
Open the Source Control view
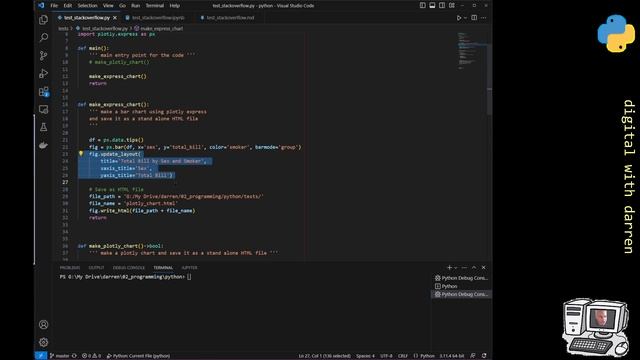point(43,56)
